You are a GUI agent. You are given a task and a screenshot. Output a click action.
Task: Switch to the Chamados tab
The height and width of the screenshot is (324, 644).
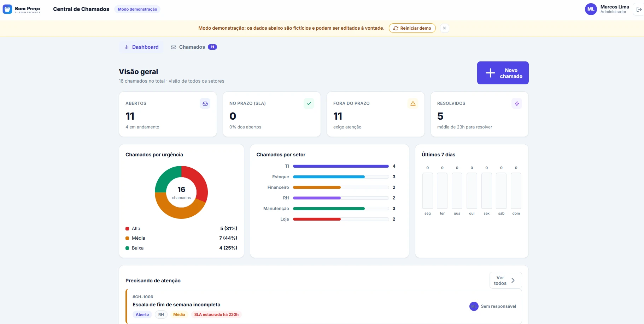[x=194, y=47]
